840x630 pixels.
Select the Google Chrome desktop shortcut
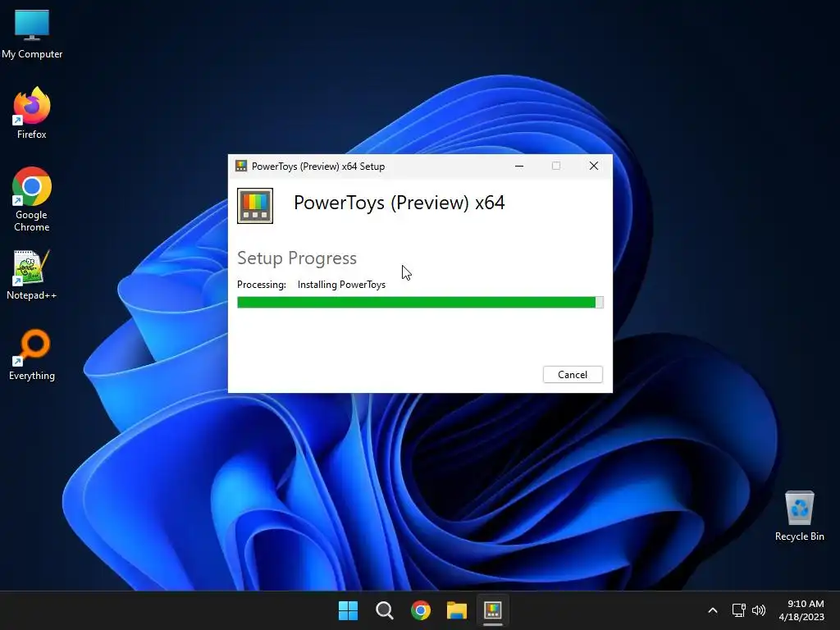coord(32,199)
